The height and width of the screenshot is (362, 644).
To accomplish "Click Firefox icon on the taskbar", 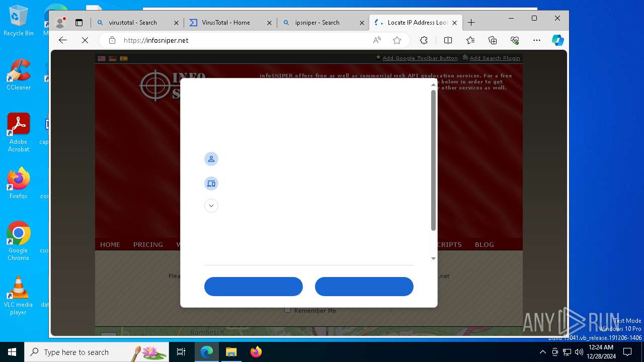I will click(256, 352).
